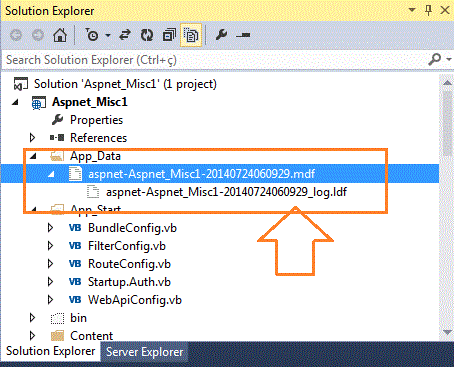
Task: Expand the References node
Action: point(32,138)
